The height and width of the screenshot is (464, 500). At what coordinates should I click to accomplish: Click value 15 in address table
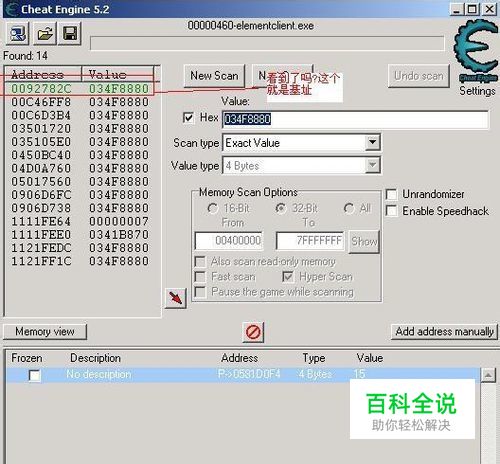(x=360, y=374)
